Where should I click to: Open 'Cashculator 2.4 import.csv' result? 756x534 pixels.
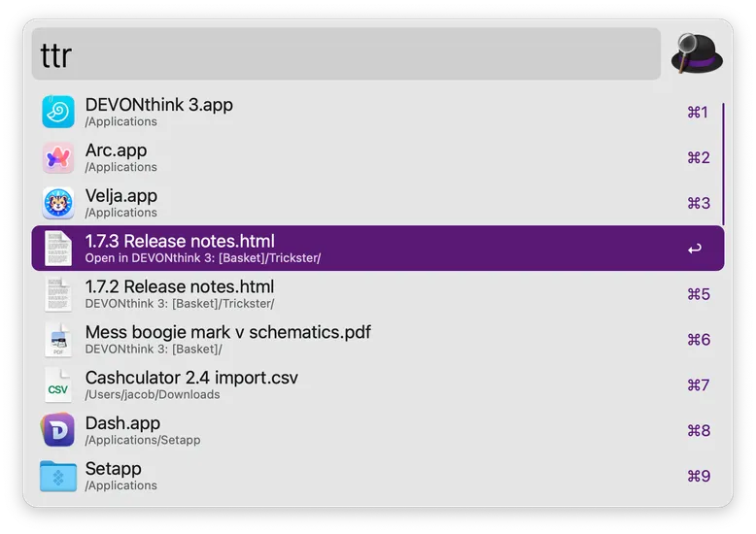378,384
